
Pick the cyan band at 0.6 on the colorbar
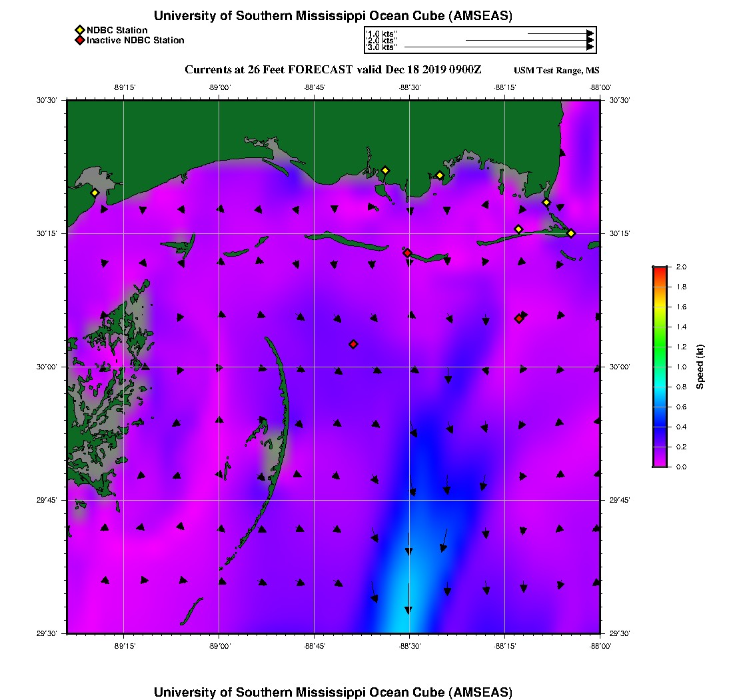pyautogui.click(x=660, y=407)
